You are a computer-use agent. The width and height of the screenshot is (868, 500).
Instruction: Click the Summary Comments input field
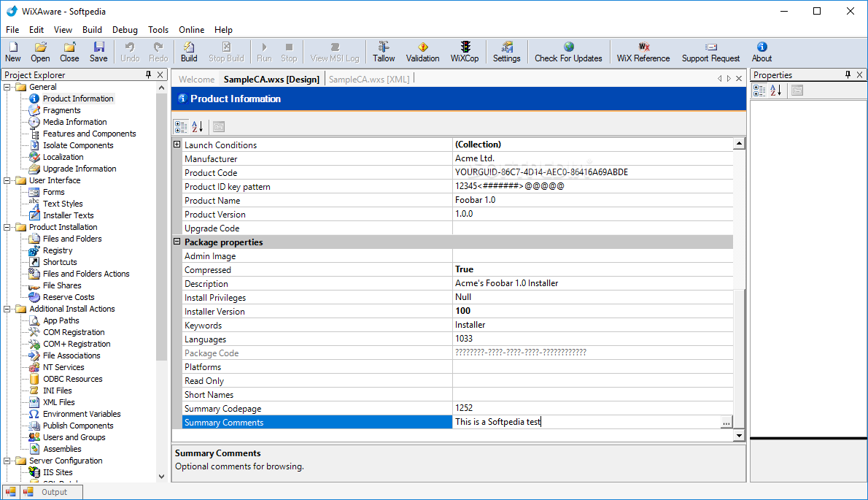coord(586,422)
